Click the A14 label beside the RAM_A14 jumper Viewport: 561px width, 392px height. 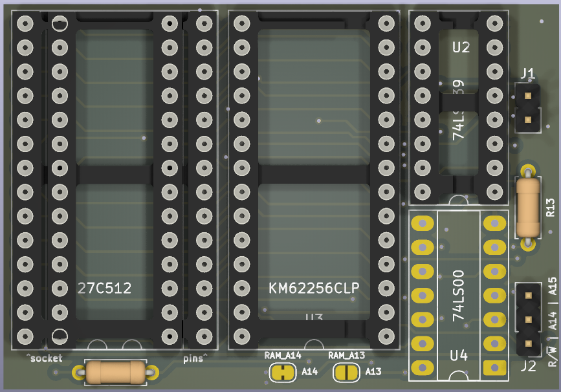(309, 372)
